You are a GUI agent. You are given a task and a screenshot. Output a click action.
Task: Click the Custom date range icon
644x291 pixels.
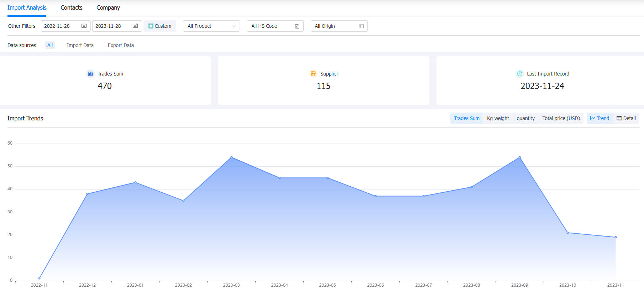tap(151, 26)
